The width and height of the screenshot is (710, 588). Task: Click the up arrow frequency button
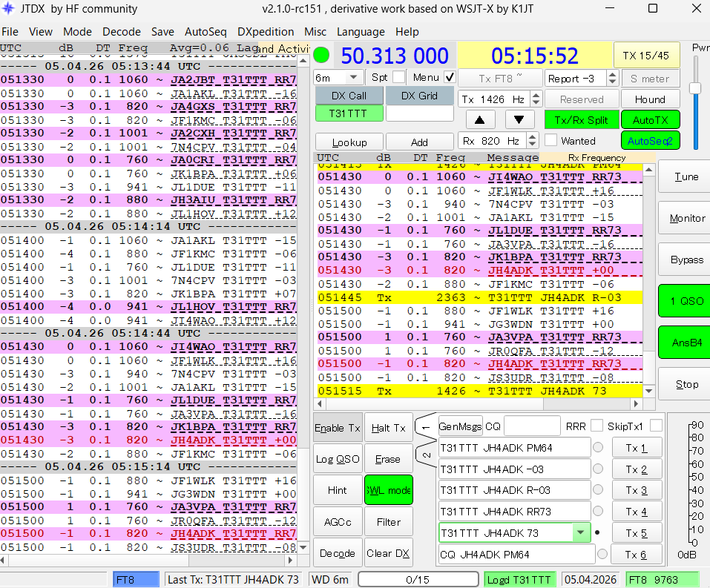481,120
